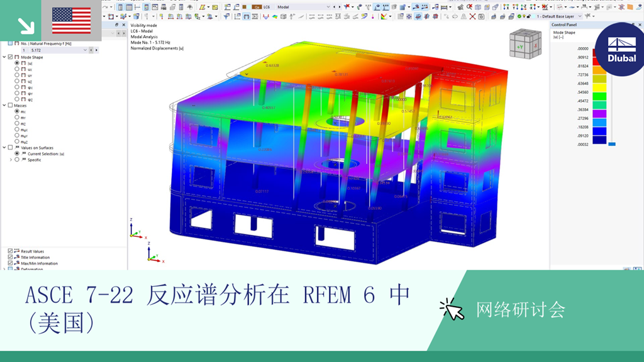
Task: Click the Mode Shape tree label
Action: click(x=31, y=57)
